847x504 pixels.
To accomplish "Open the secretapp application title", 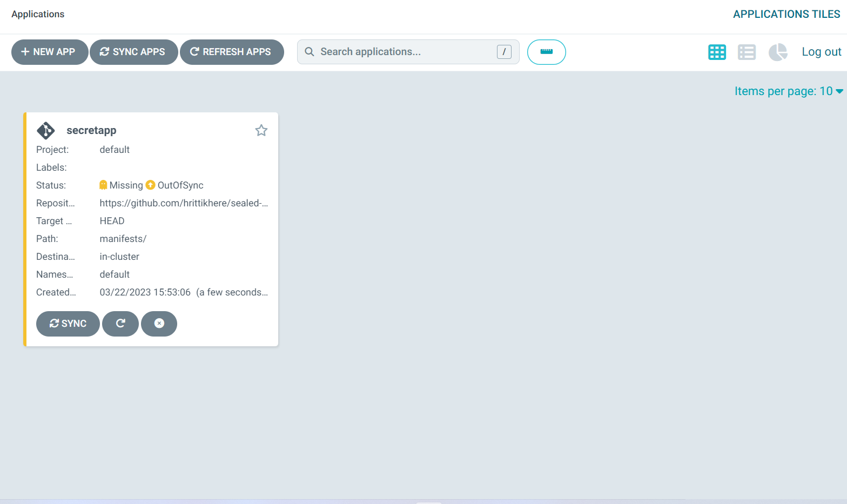I will 91,130.
